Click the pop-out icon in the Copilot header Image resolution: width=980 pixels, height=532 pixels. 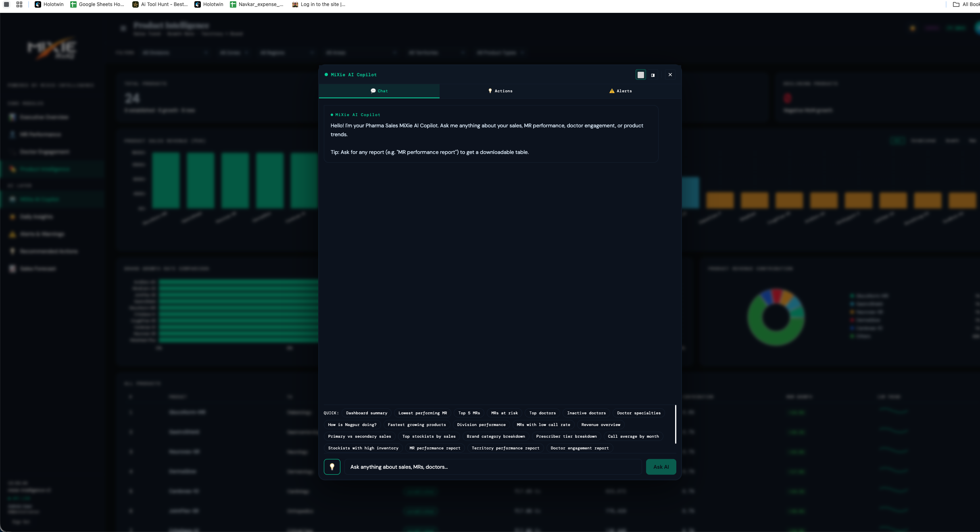[x=653, y=75]
